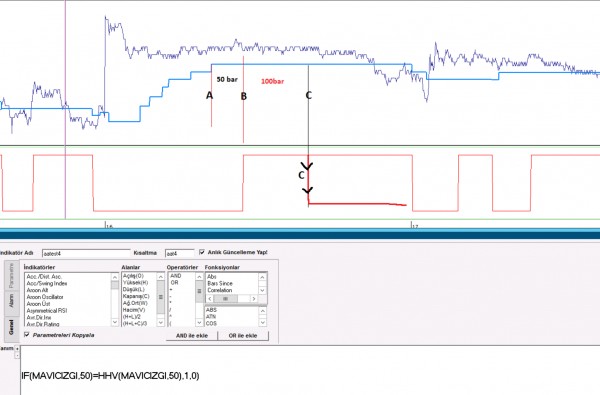The width and height of the screenshot is (600, 395).
Task: Toggle the Anlık Güncelleme Yap checkbox
Action: 202,252
